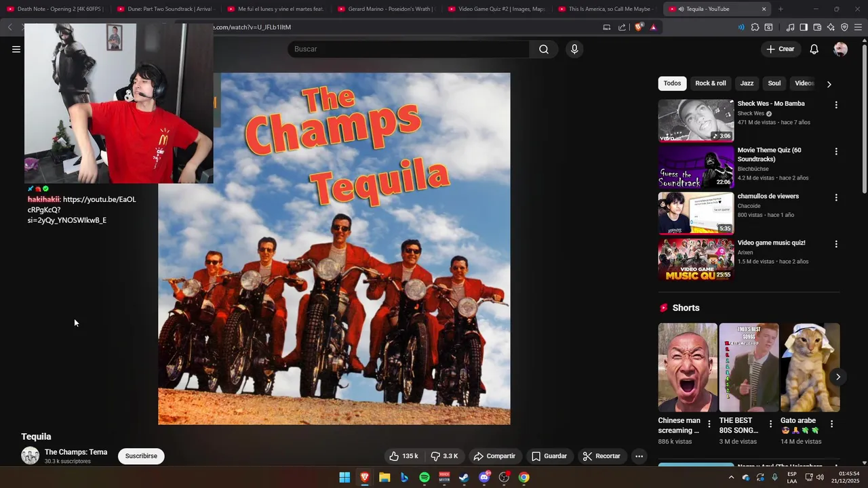Switch to Death Note - Opening 2 tab
868x488 pixels.
(x=56, y=9)
